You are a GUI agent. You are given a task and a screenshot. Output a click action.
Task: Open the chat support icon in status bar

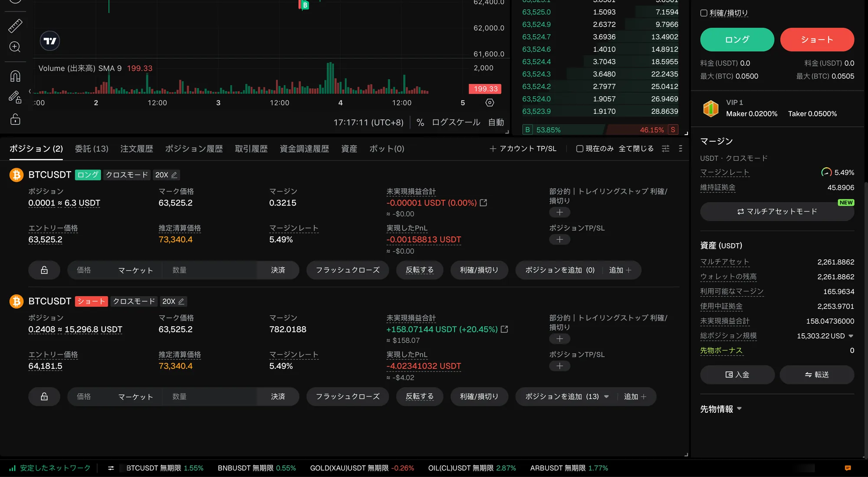pos(848,468)
